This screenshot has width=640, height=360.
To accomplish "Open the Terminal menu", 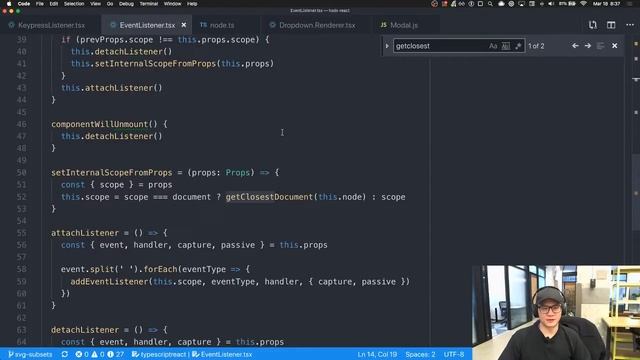I will pyautogui.click(x=149, y=4).
